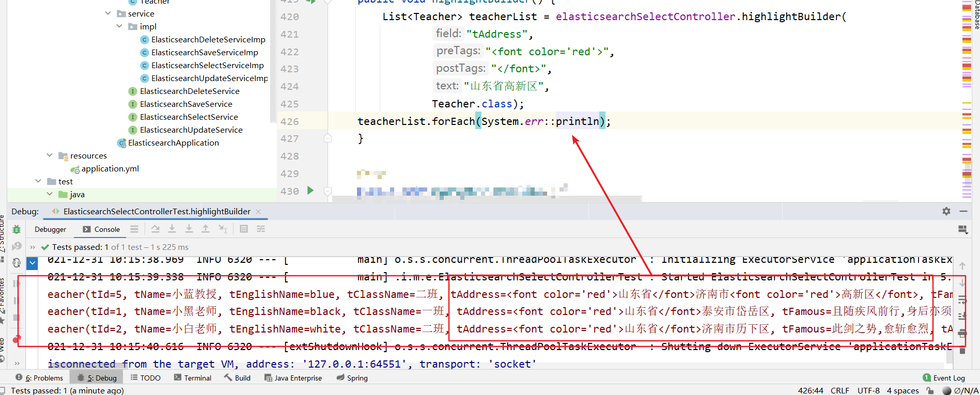Fold the method end at line 427
Image resolution: width=980 pixels, height=395 pixels.
pyautogui.click(x=328, y=138)
